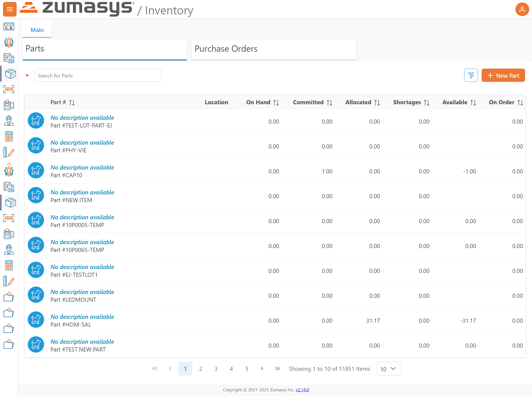Open the hamburger menu button
Viewport: 532px width, 396px height.
tap(10, 9)
